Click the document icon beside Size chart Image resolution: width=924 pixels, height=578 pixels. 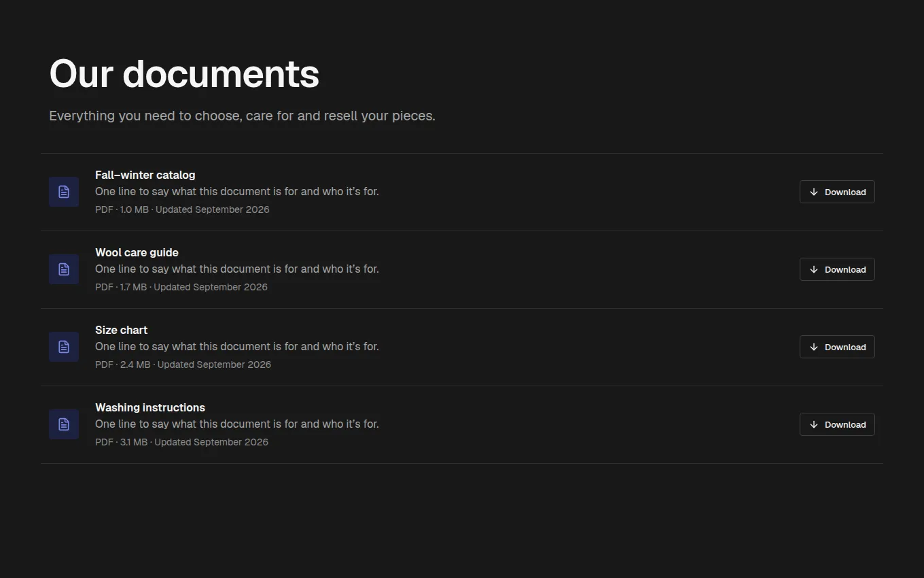(64, 347)
